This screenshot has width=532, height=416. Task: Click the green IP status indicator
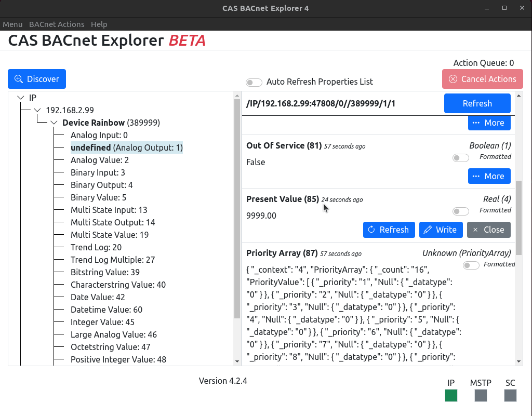coord(451,395)
